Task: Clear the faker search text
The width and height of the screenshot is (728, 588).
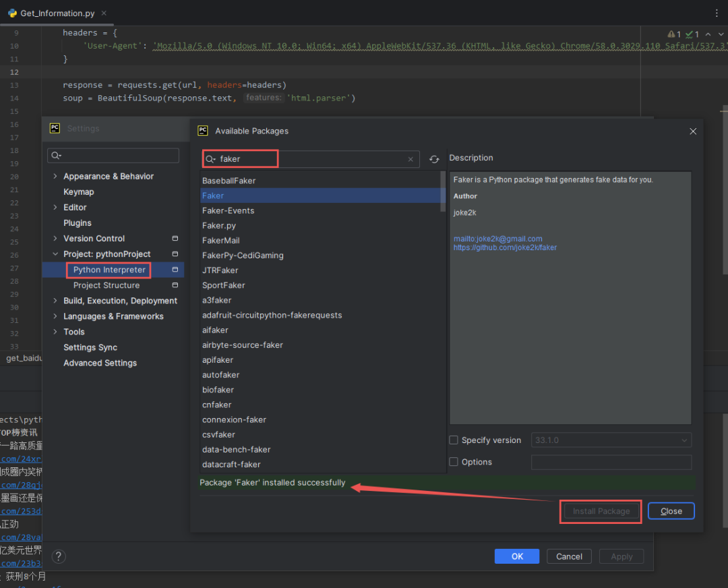Action: [411, 159]
